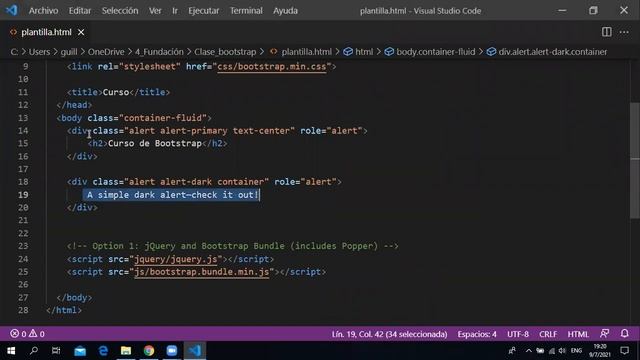
Task: Click the VS Code logo icon
Action: tap(12, 10)
